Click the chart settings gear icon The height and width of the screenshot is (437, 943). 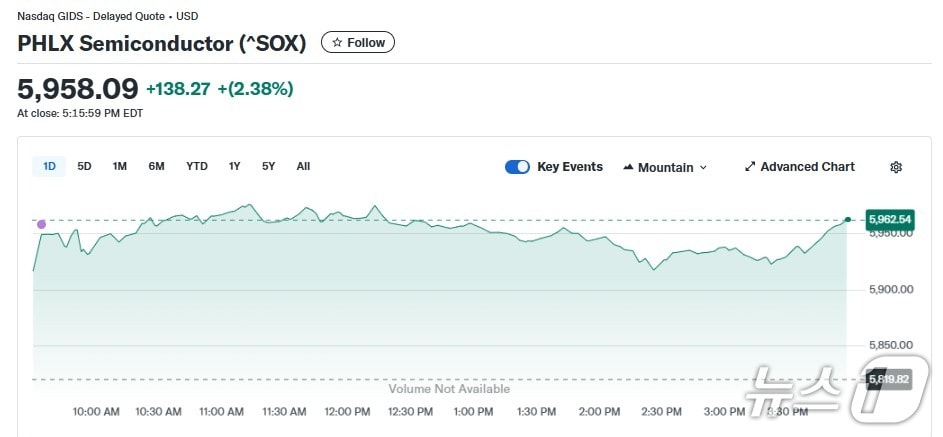pos(895,167)
